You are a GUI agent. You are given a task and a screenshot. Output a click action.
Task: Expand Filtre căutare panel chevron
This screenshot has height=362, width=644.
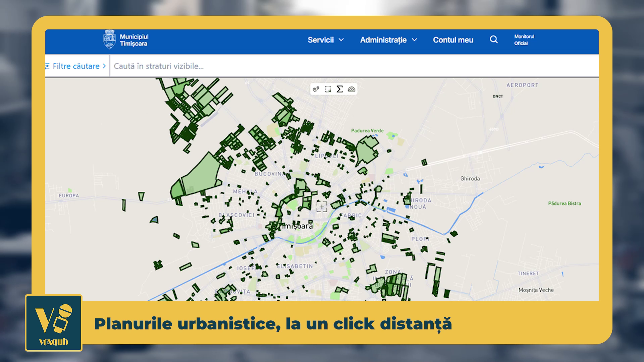[104, 66]
